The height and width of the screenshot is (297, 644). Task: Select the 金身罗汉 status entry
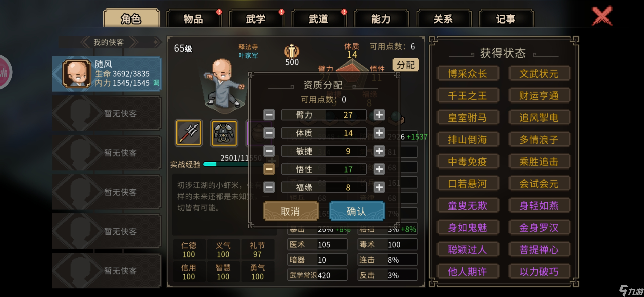(x=539, y=227)
